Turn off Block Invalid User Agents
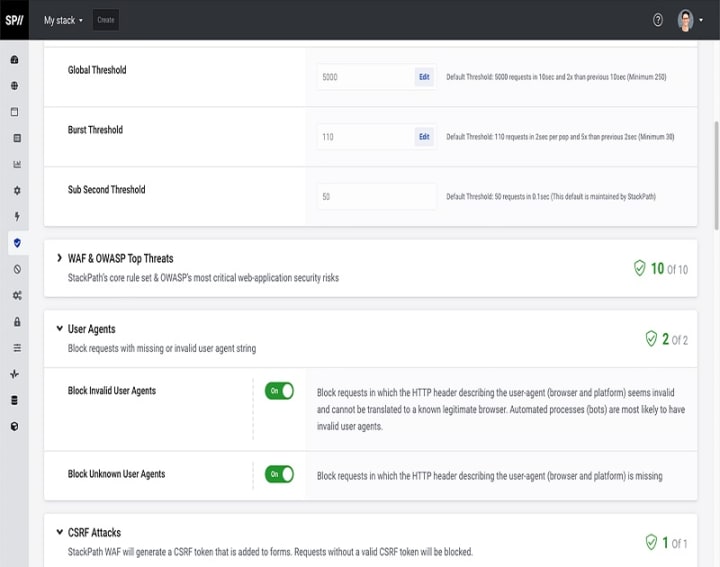This screenshot has height=567, width=720. [x=279, y=391]
